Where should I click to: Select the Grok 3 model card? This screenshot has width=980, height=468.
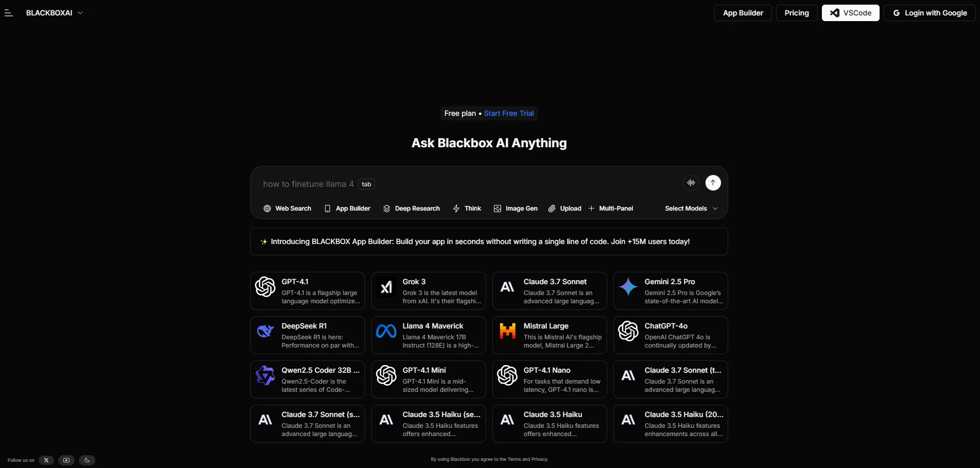coord(428,291)
